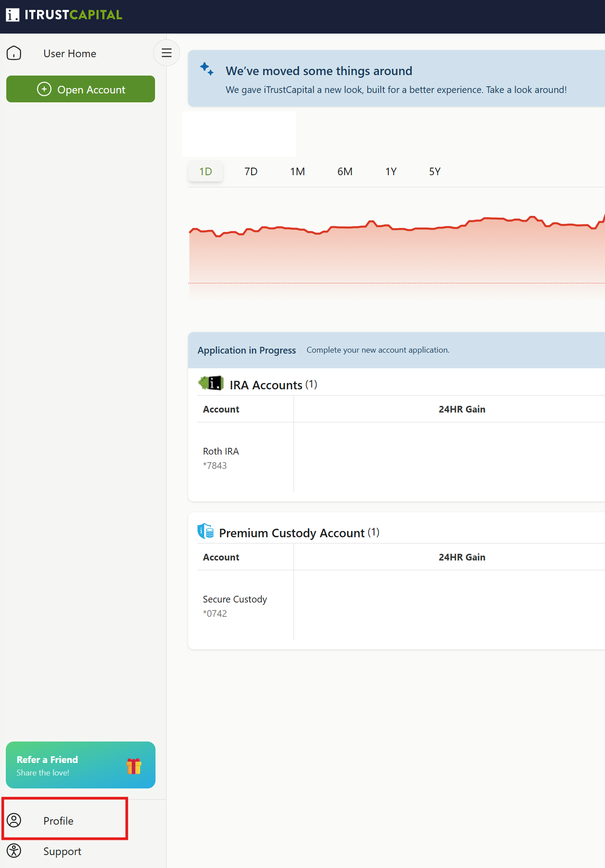
Task: Click the Premium Custody Account (1) heading
Action: coord(299,533)
